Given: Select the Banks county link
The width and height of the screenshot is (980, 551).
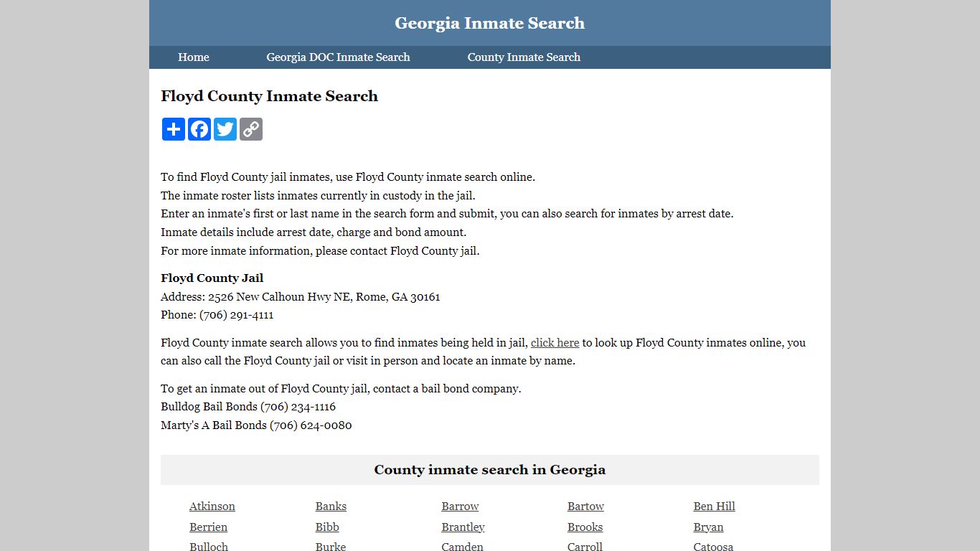Looking at the screenshot, I should pyautogui.click(x=331, y=506).
